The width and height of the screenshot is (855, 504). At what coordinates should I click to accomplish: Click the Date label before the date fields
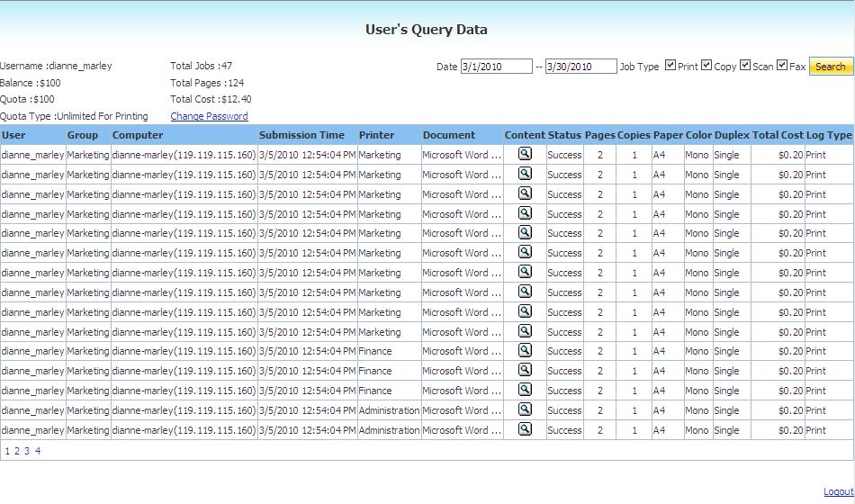(x=446, y=67)
